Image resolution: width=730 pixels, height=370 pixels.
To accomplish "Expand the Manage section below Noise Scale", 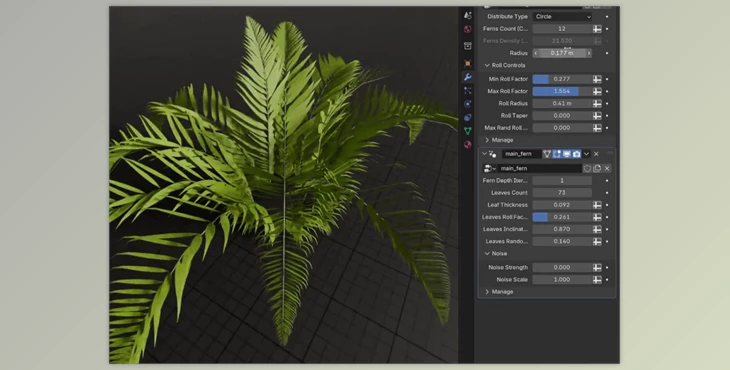I will point(499,292).
